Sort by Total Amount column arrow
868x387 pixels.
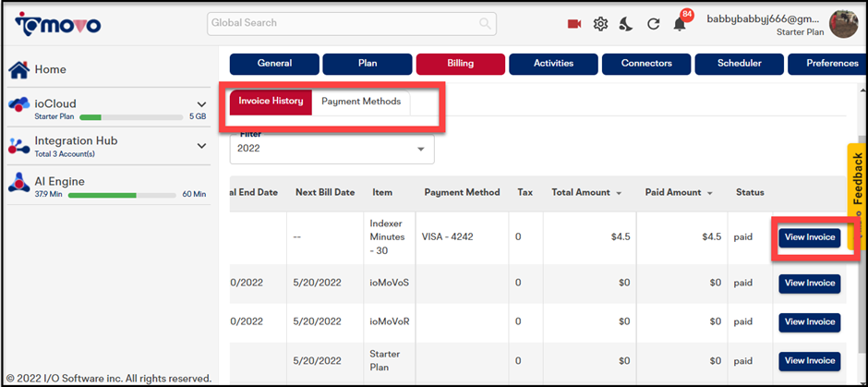pos(619,193)
